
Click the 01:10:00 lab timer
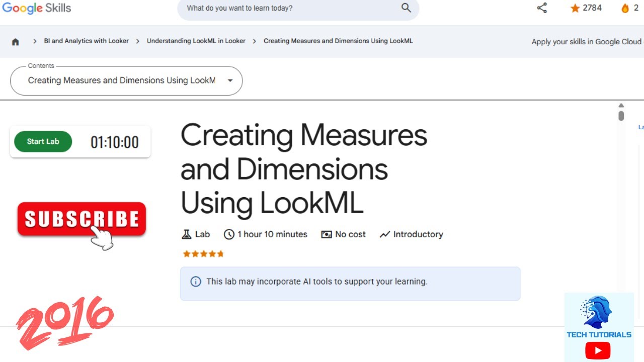(x=115, y=142)
